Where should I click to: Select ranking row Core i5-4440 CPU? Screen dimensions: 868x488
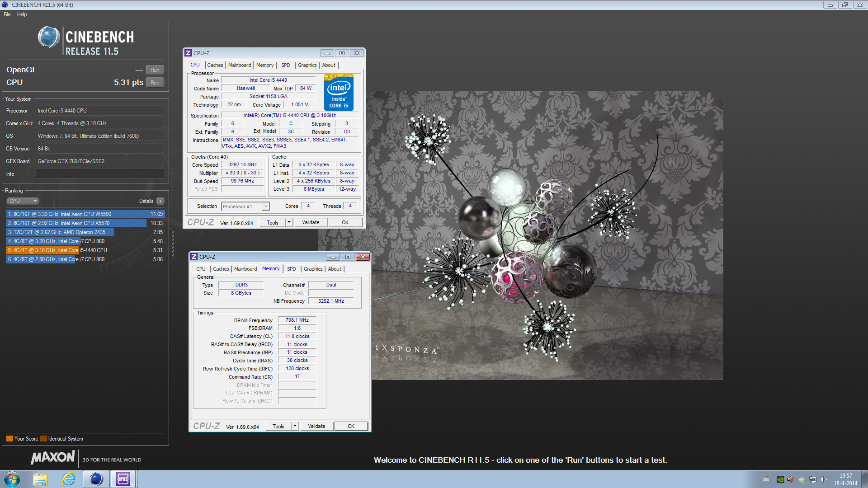85,250
